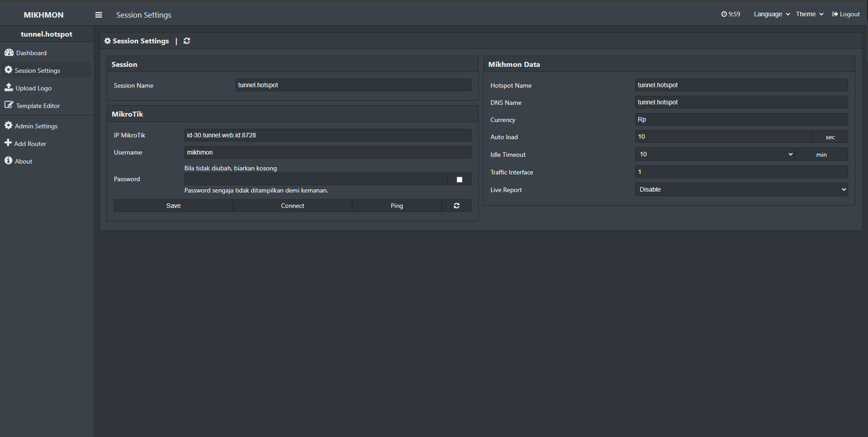Click the Connect button
Screen dimensions: 868x437
[292, 206]
